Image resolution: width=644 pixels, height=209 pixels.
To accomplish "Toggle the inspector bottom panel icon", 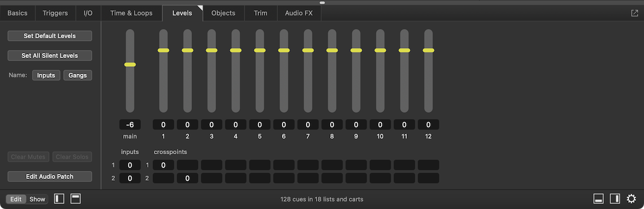I will (x=599, y=199).
